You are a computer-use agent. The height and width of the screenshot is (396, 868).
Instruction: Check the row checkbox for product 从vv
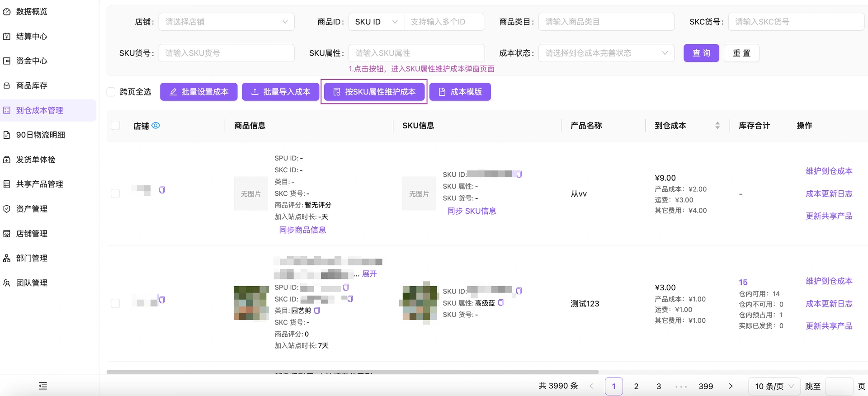coord(115,193)
